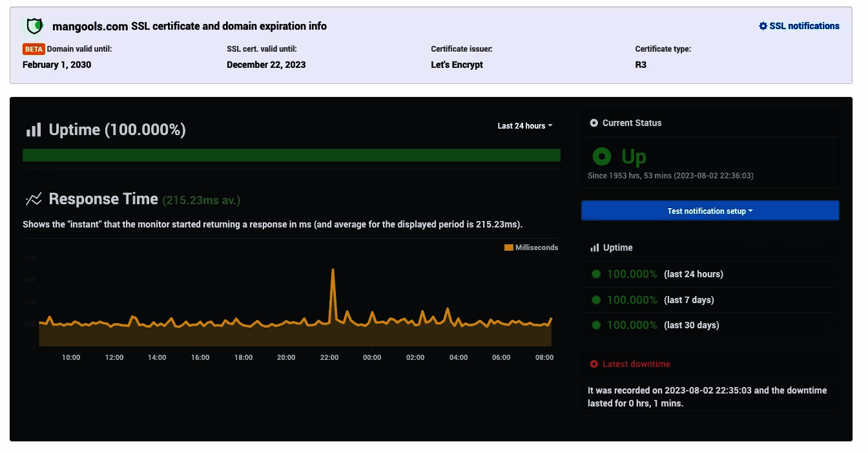Click the 100.000% value for last 30 days
The height and width of the screenshot is (453, 868).
(x=632, y=325)
